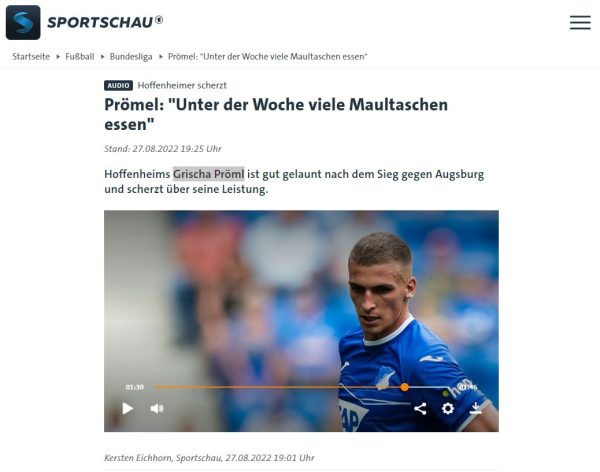The height and width of the screenshot is (472, 600).
Task: Click the orange playback position handle
Action: pyautogui.click(x=404, y=387)
